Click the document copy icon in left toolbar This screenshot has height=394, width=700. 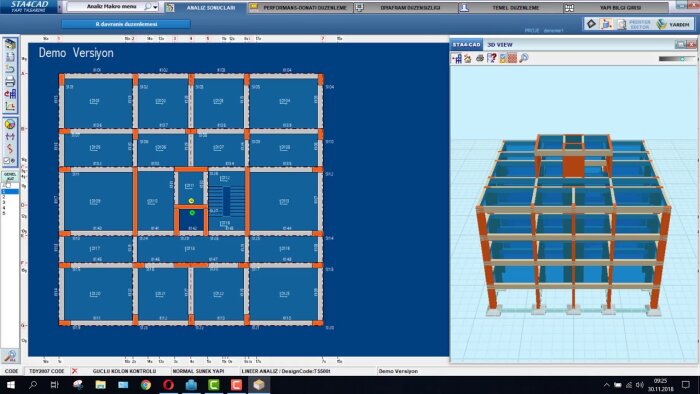pos(10,57)
